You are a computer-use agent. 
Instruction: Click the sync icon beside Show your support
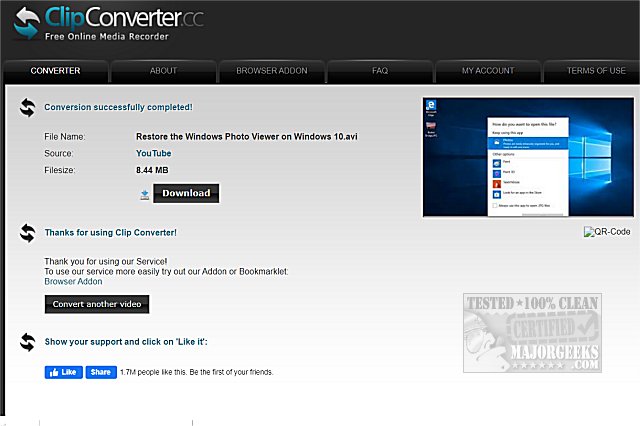coord(27,342)
